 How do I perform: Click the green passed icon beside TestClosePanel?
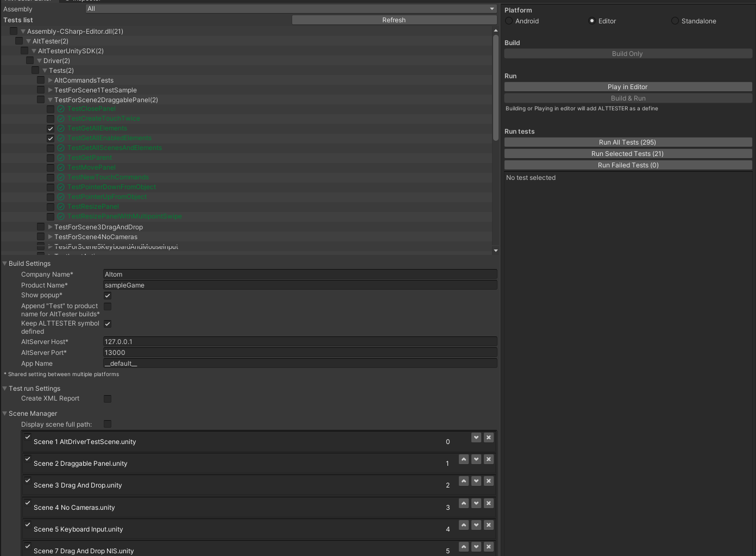[x=60, y=108]
